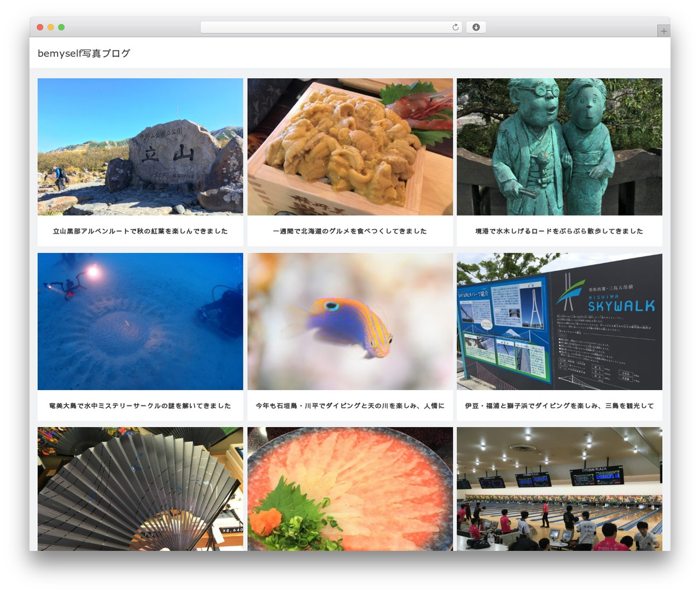The width and height of the screenshot is (700, 593).
Task: Open post 奄美大島で水中ミステリーサークルの謎を解いてきました
Action: [x=141, y=406]
